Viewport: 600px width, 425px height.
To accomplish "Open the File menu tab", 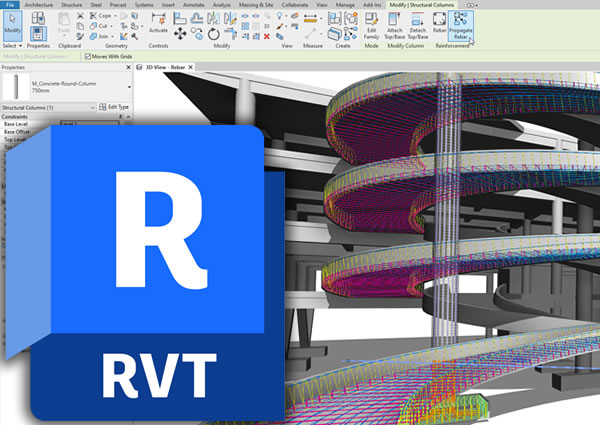I will coord(10,5).
